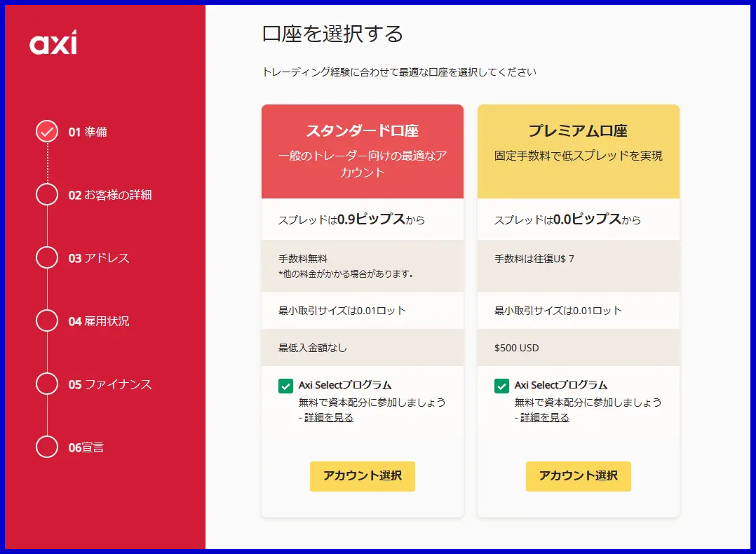Click the completed checkmark circle for step 01
This screenshot has width=756, height=554.
click(x=47, y=131)
